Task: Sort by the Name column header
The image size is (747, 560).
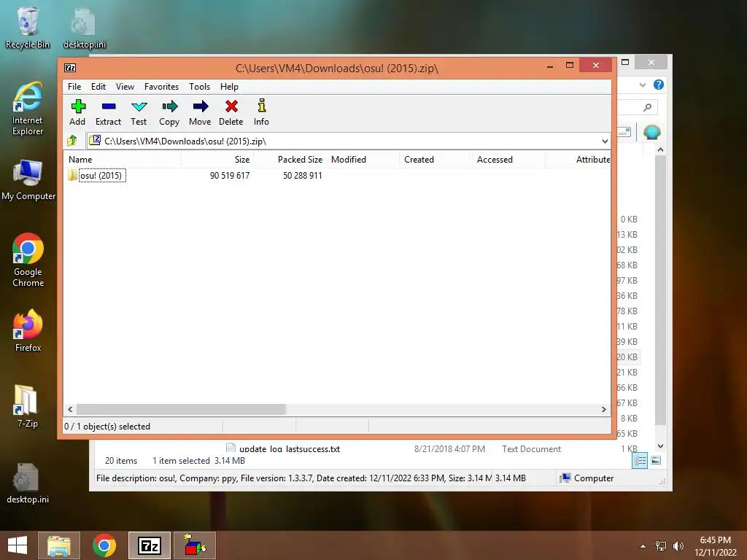Action: click(123, 160)
